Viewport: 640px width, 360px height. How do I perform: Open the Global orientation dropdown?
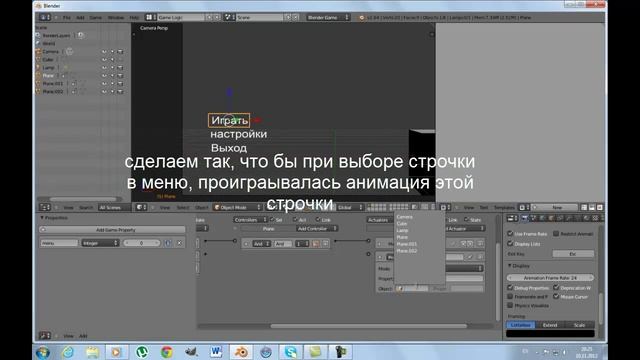(350, 207)
